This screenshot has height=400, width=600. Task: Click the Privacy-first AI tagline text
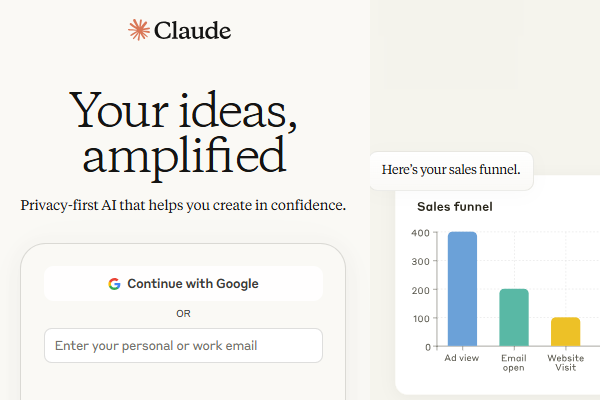point(183,205)
